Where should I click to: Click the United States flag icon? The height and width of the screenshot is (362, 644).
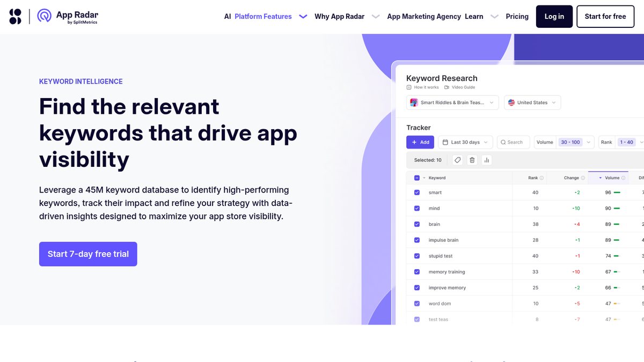511,102
